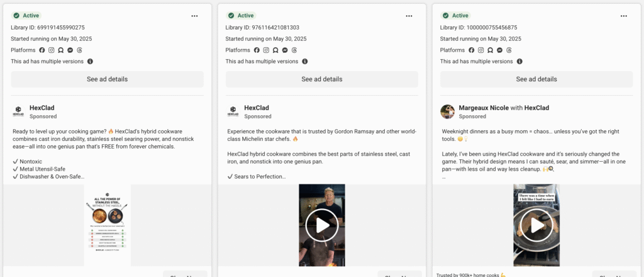Click Threads platform icon in ad 699191455990275
Screen dimensions: 644x277
79,50
